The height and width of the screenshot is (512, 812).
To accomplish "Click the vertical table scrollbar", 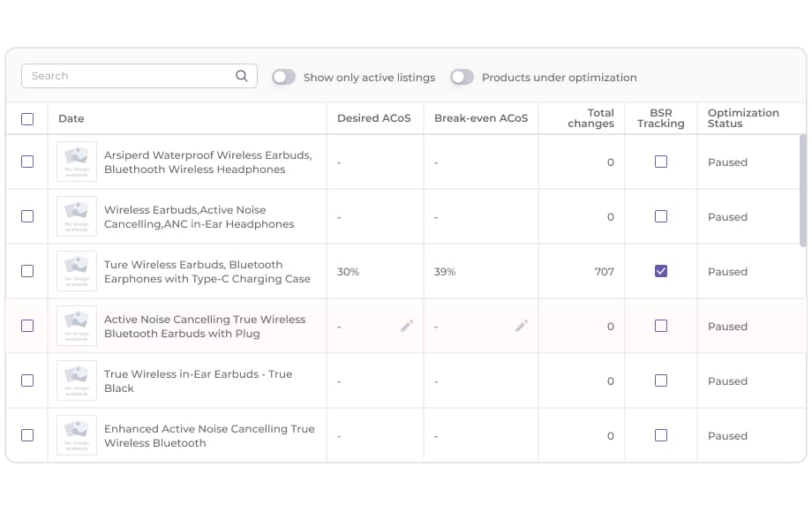I will (x=802, y=190).
